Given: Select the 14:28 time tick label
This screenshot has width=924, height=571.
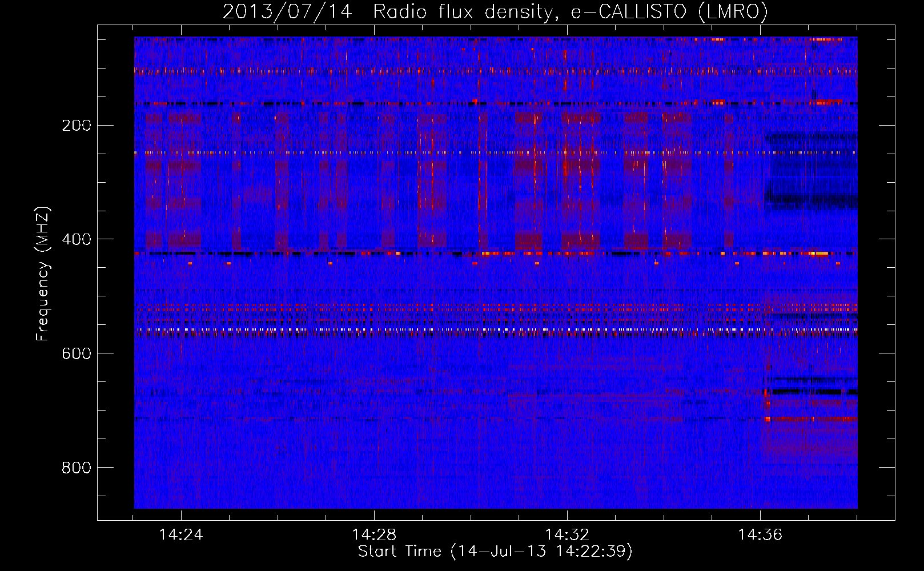Looking at the screenshot, I should coord(374,535).
